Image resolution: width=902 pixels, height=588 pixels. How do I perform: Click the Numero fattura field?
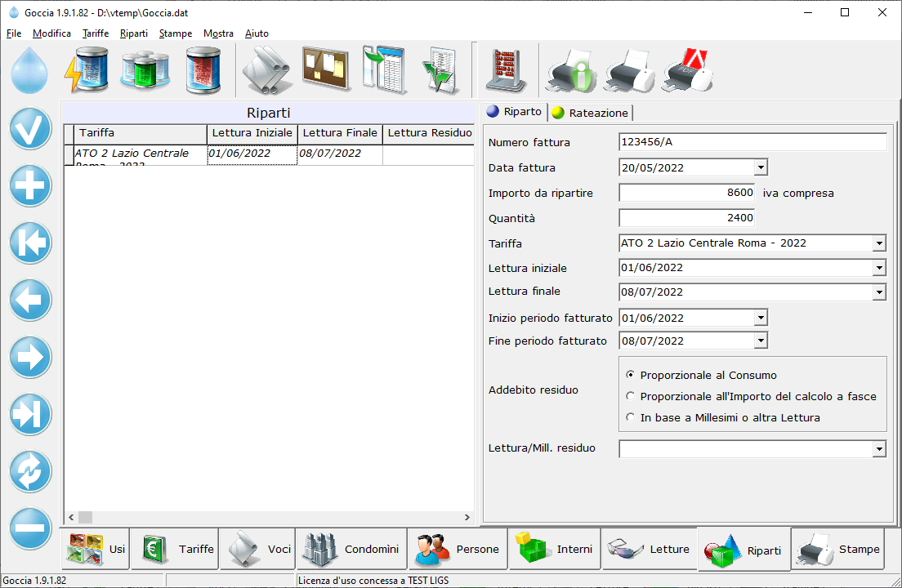pyautogui.click(x=752, y=142)
